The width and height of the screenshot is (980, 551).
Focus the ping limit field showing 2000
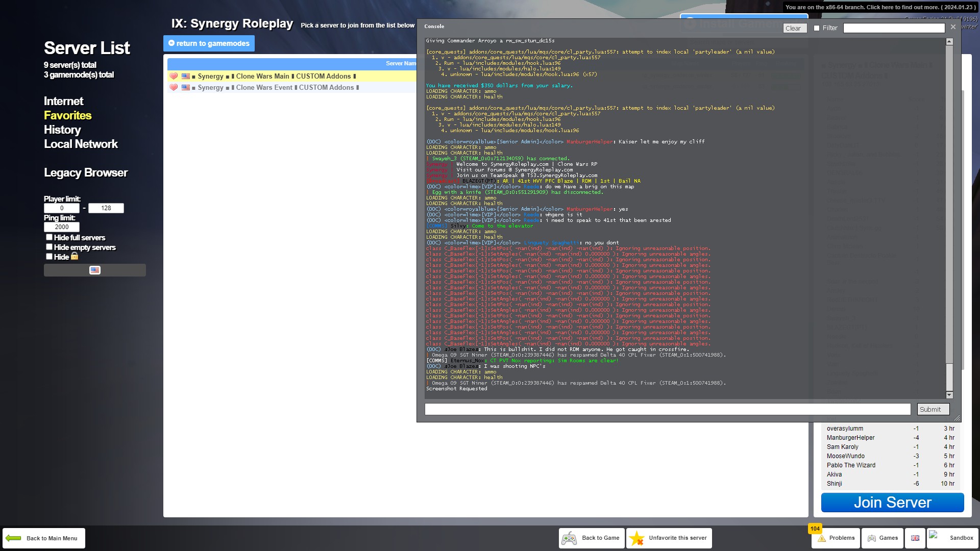62,227
